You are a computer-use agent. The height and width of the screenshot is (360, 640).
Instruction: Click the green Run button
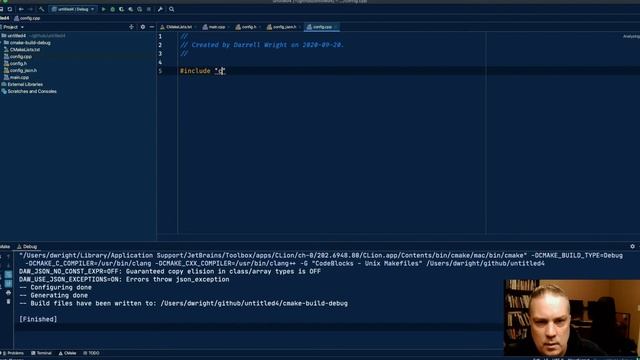point(104,9)
